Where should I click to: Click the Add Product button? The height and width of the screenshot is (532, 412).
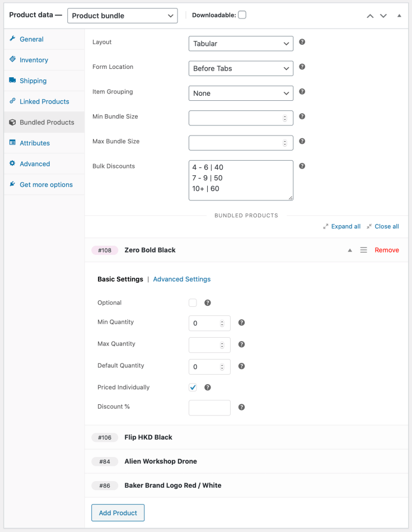click(x=118, y=512)
